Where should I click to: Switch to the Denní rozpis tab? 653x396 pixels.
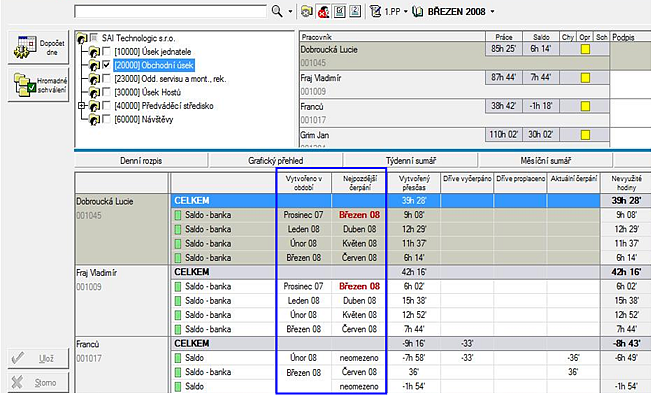pyautogui.click(x=141, y=160)
